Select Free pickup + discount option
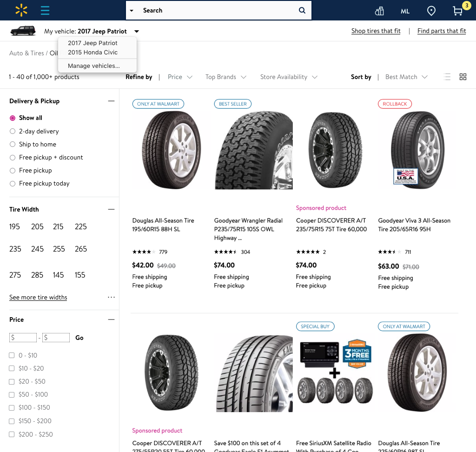 point(13,157)
